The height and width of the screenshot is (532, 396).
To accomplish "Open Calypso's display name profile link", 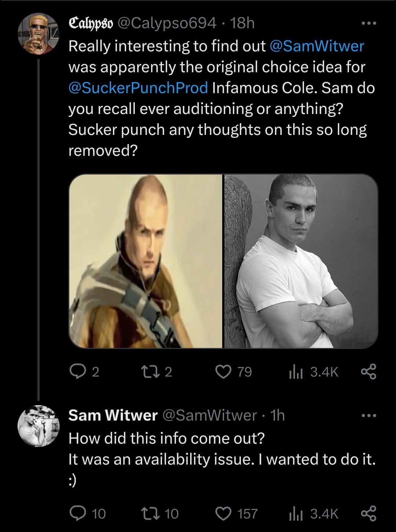I will point(91,24).
